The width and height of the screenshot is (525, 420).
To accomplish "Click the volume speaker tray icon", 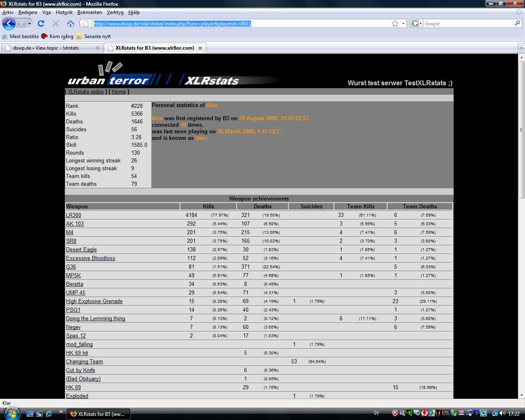I will coord(502,413).
